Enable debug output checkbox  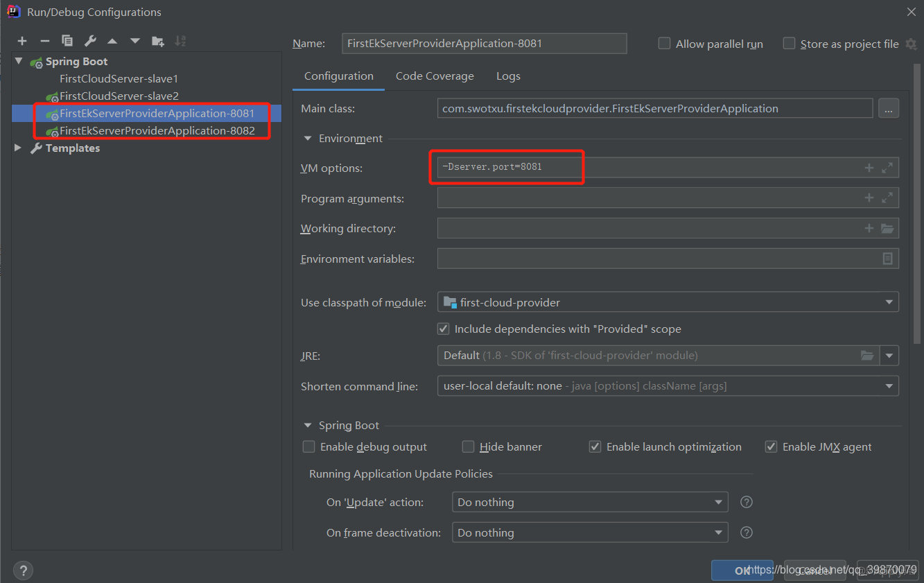309,446
